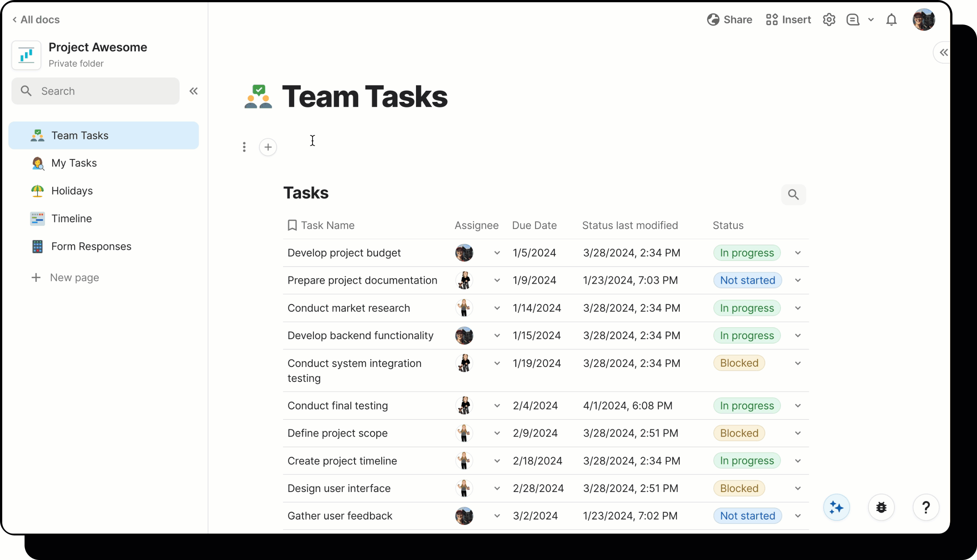
Task: Expand status dropdown for Develop project budget
Action: [x=798, y=253]
